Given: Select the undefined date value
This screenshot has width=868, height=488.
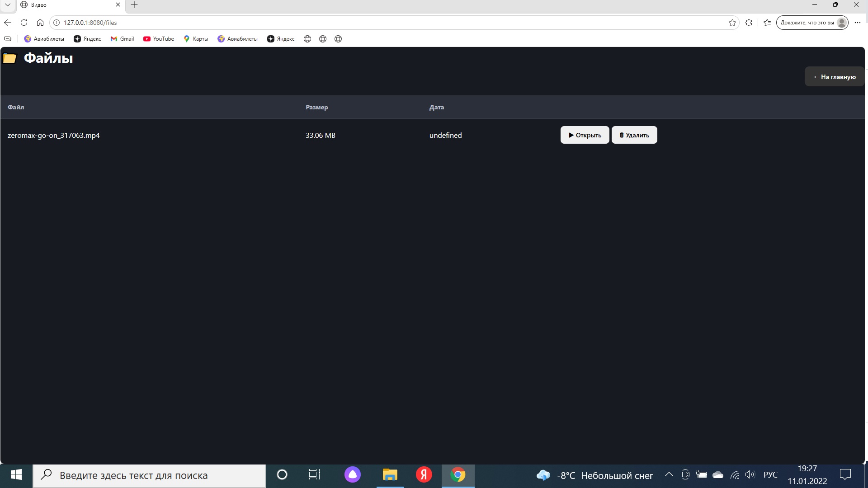Looking at the screenshot, I should tap(446, 135).
